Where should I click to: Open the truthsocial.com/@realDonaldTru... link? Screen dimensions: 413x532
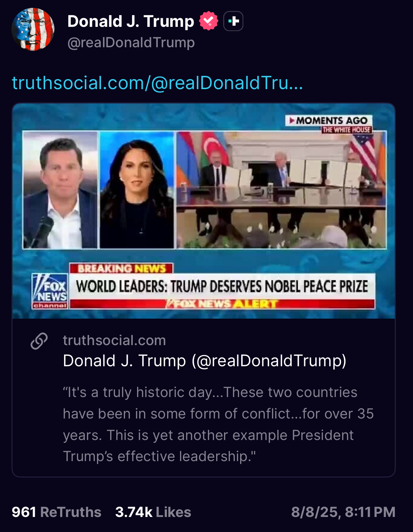pos(157,83)
